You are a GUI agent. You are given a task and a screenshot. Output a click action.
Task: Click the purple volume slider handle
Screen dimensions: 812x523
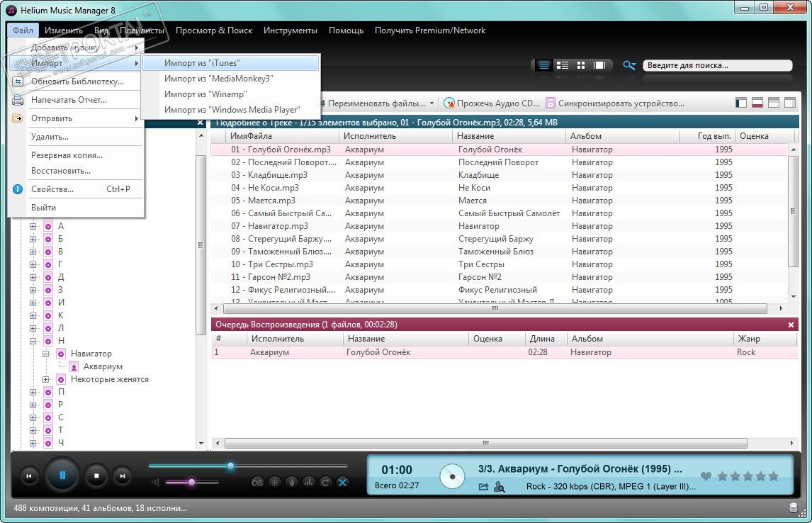click(191, 482)
